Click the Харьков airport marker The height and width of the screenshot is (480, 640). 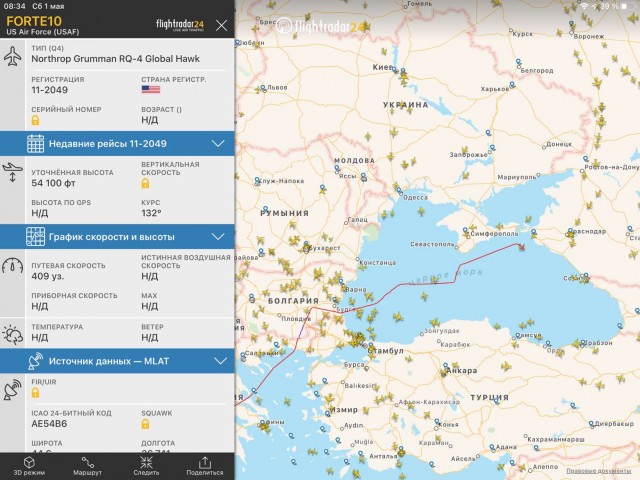tap(512, 84)
